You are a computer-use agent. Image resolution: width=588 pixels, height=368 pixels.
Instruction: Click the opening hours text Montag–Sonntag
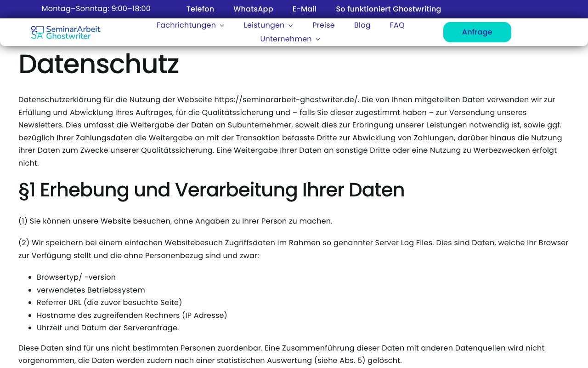[96, 8]
